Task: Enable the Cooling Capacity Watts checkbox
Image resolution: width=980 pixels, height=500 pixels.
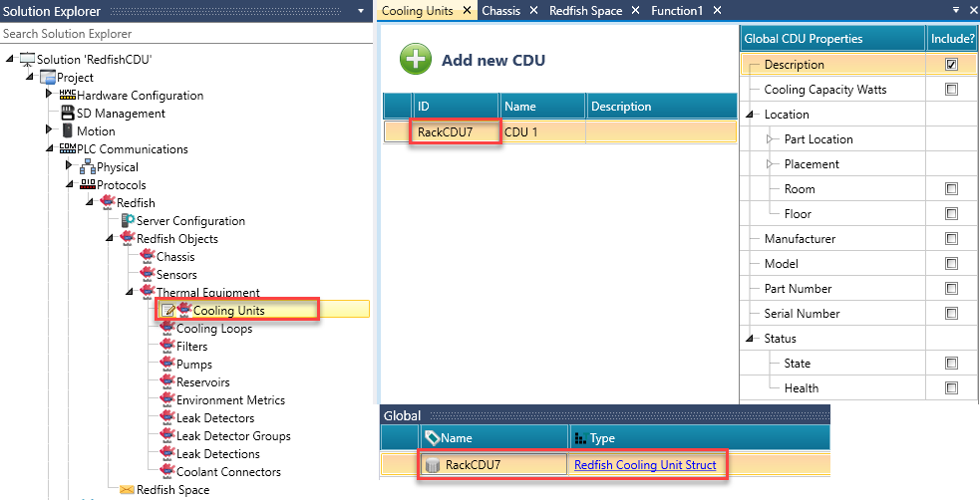Action: coord(951,90)
